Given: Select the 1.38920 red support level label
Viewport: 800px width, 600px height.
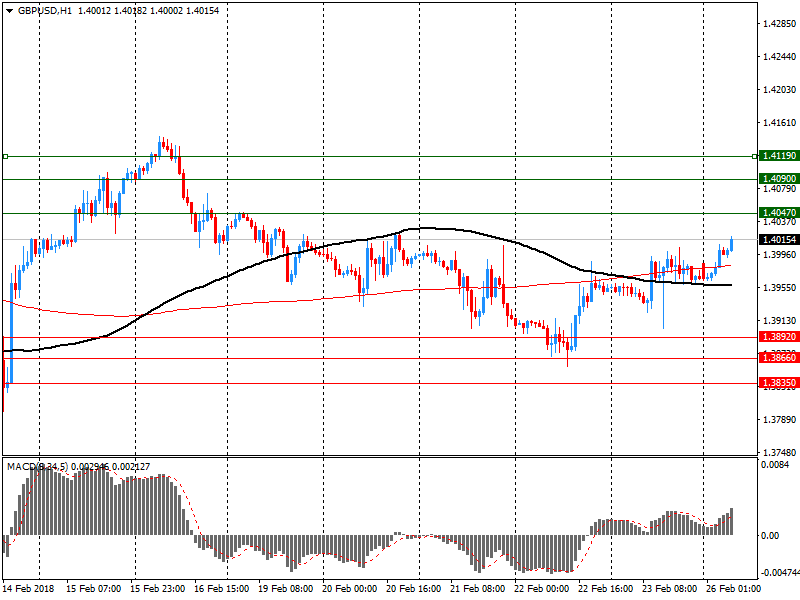Looking at the screenshot, I should (x=779, y=337).
